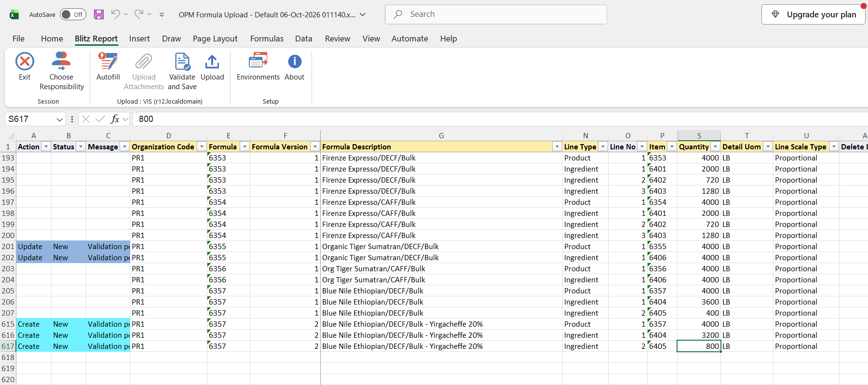Click the Save floppy disk icon
The width and height of the screenshot is (868, 385).
[99, 14]
